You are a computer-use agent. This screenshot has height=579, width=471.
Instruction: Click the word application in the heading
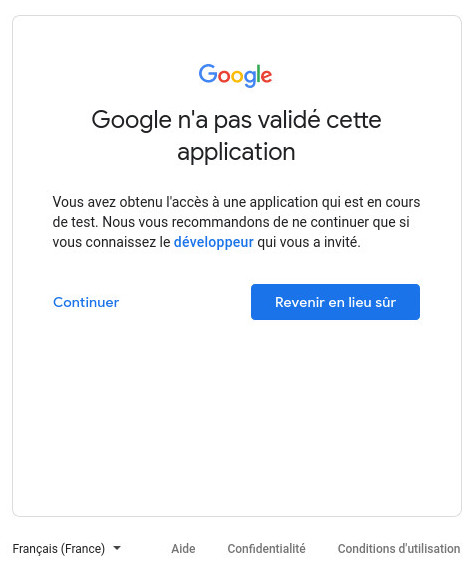tap(236, 152)
